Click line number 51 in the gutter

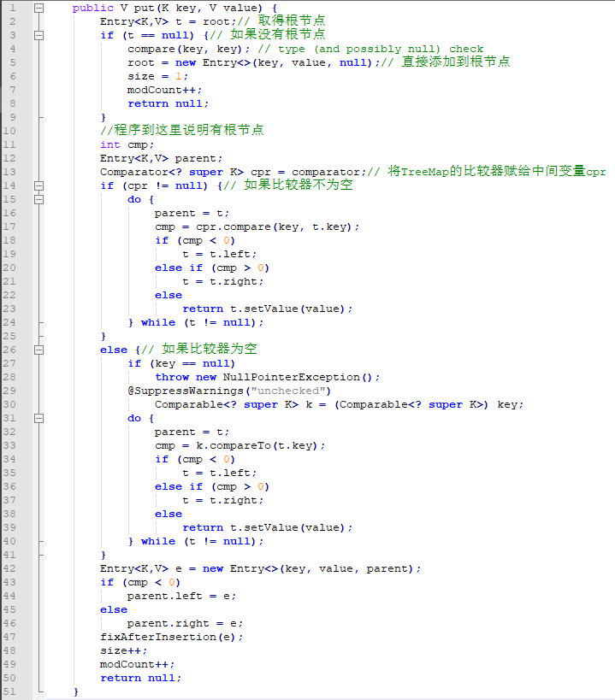[9, 691]
